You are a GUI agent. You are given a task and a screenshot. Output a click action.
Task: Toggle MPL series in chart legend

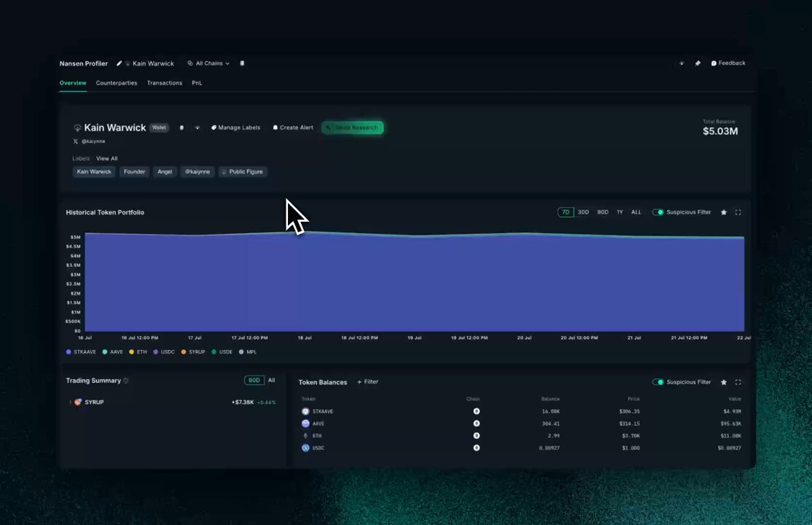(248, 352)
